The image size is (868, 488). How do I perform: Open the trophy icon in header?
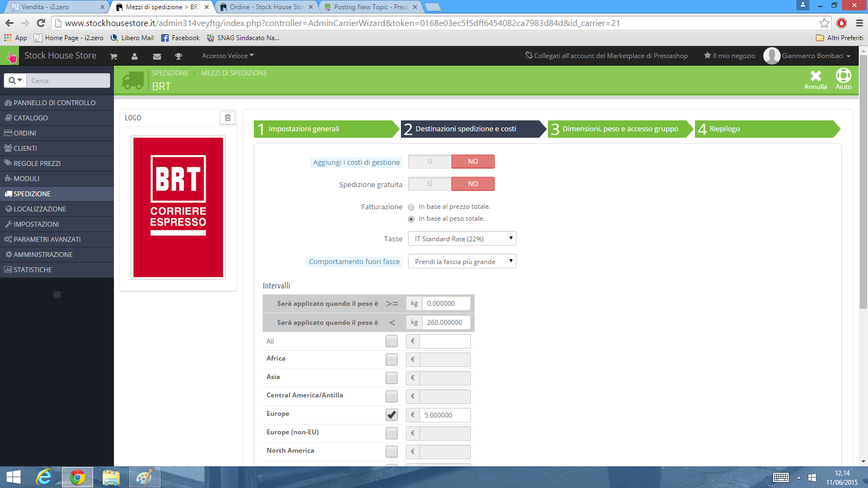click(178, 56)
